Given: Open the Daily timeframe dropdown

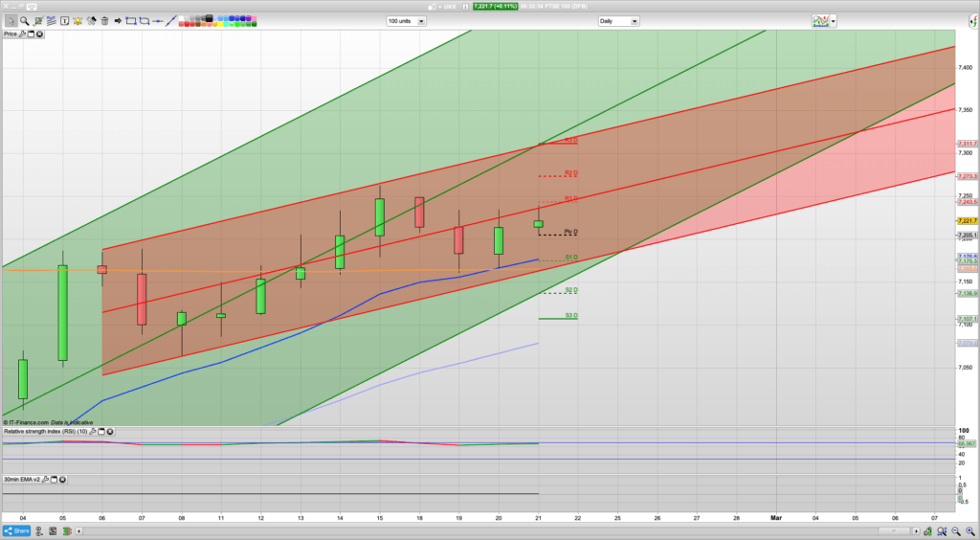Looking at the screenshot, I should point(634,21).
